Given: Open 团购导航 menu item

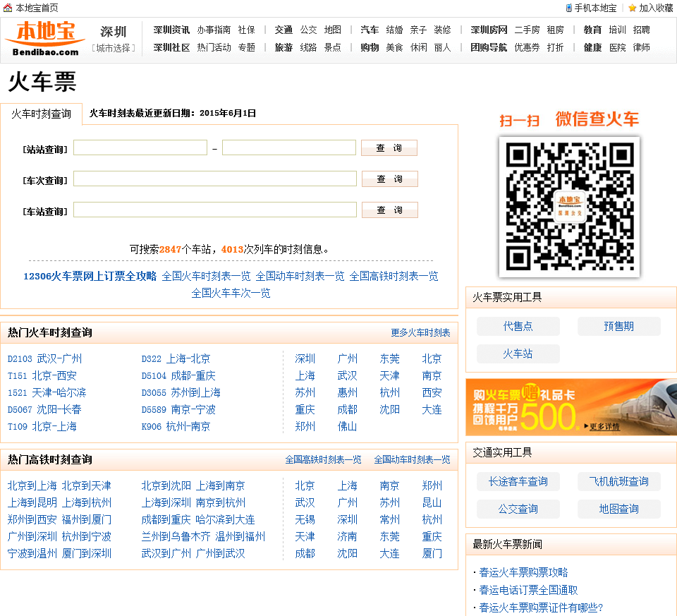Looking at the screenshot, I should (x=489, y=47).
